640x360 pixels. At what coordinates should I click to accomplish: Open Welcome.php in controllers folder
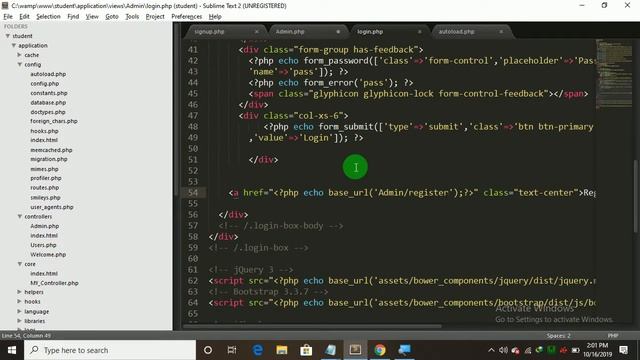pyautogui.click(x=48, y=254)
